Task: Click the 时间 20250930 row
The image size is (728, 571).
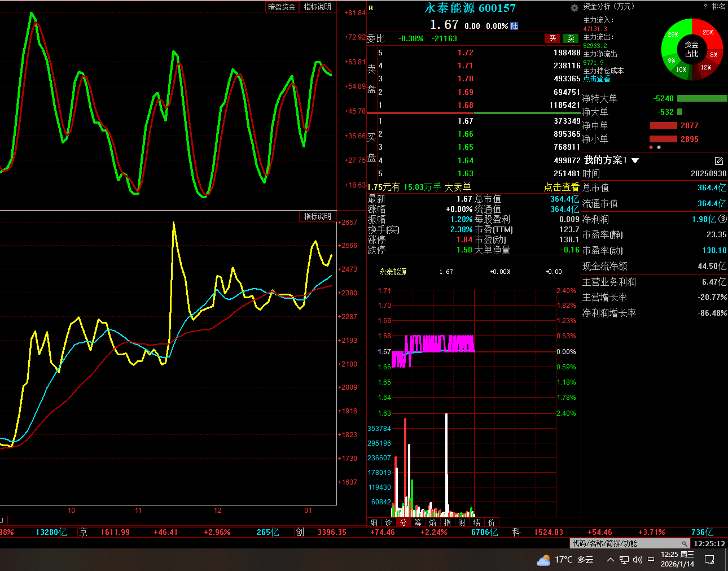Action: 655,173
